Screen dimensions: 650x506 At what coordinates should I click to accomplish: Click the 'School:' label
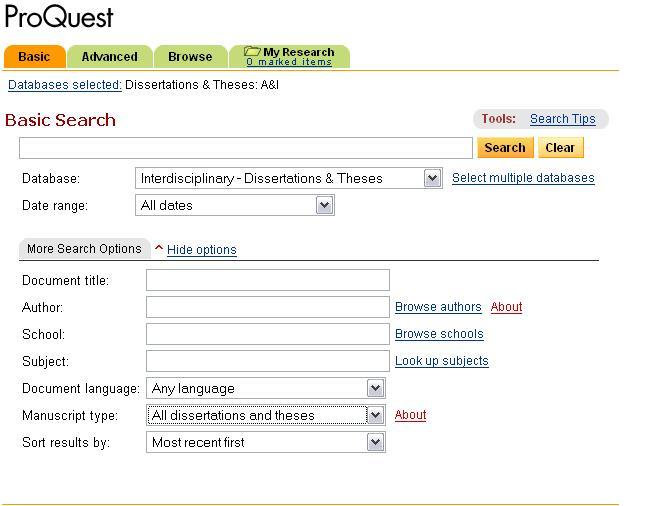[x=44, y=334]
